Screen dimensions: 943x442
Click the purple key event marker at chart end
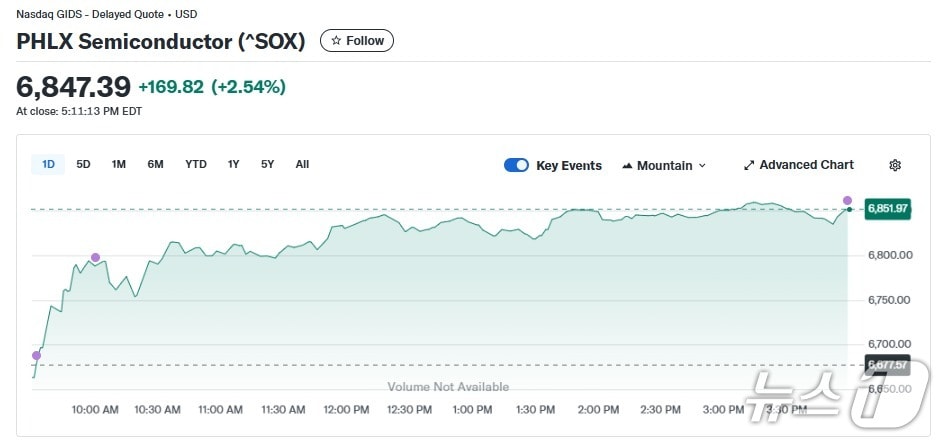click(x=848, y=201)
